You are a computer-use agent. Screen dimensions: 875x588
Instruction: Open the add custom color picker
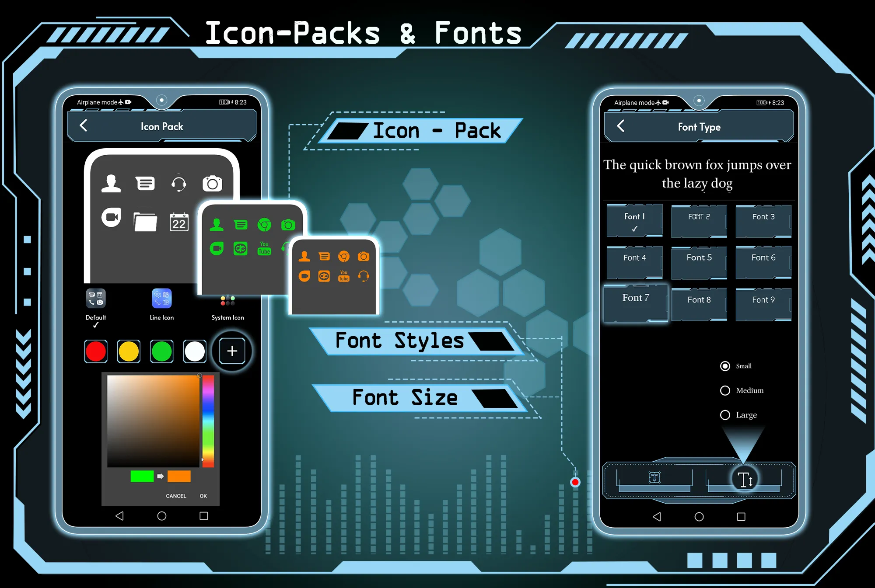tap(232, 351)
